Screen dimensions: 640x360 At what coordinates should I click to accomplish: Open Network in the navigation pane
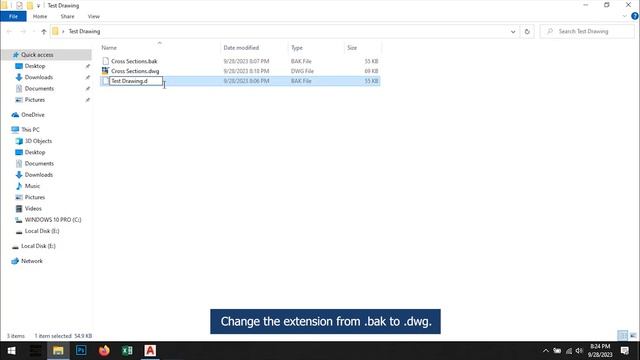(31, 261)
